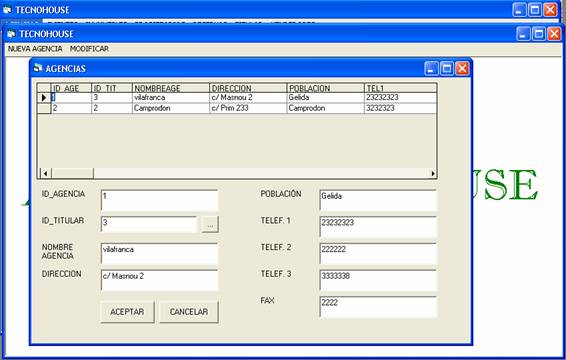Click the TEL1 column header
This screenshot has width=566, height=360.
[x=401, y=88]
